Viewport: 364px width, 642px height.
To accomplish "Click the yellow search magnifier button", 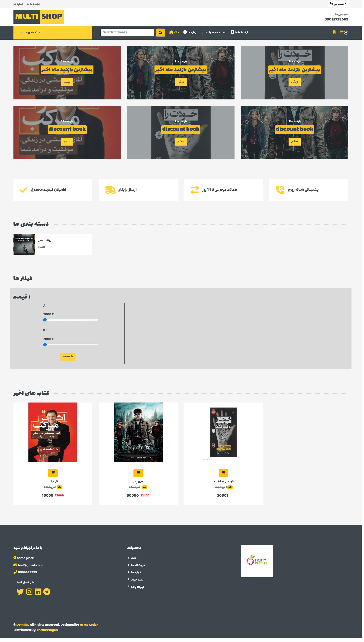I will click(x=161, y=33).
